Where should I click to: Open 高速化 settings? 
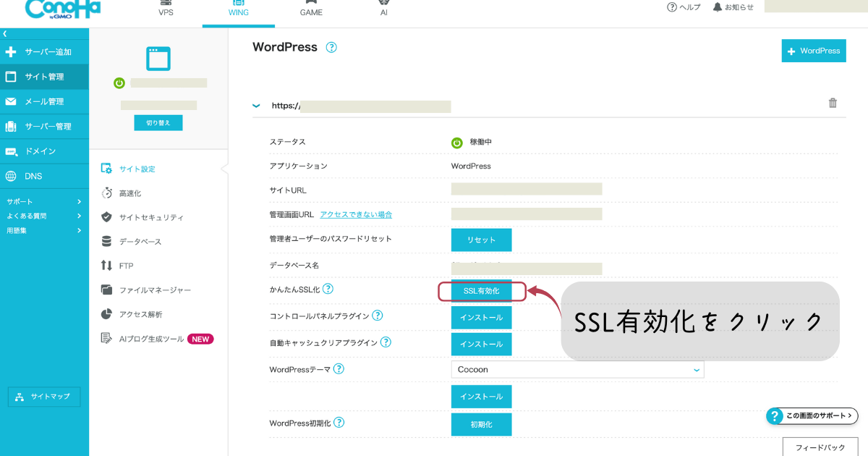(121, 193)
